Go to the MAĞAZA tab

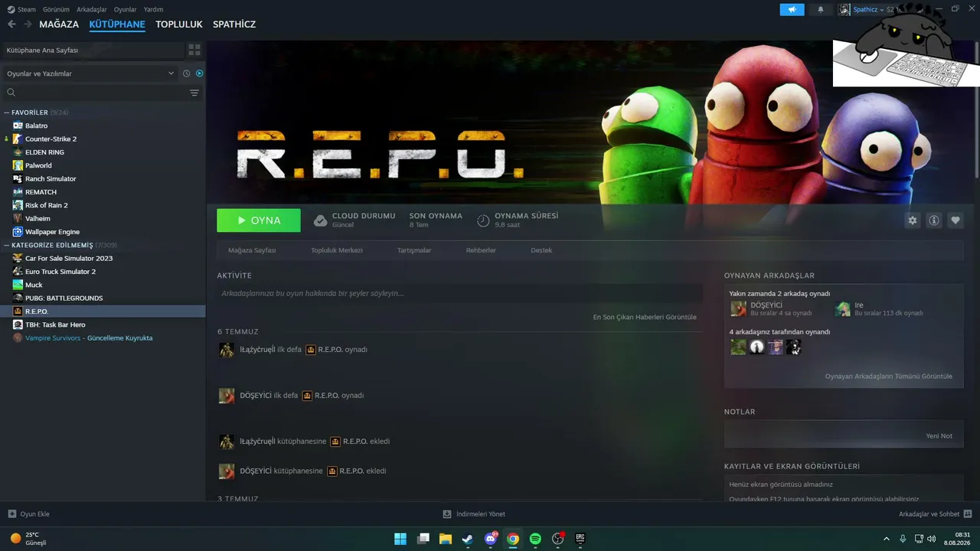tap(59, 24)
